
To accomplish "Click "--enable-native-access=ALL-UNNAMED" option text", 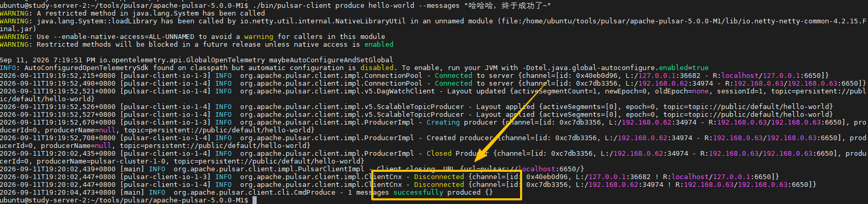I will click(x=123, y=36).
